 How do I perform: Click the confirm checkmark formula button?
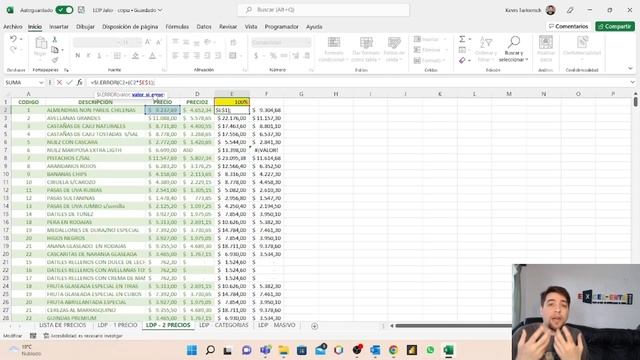69,82
